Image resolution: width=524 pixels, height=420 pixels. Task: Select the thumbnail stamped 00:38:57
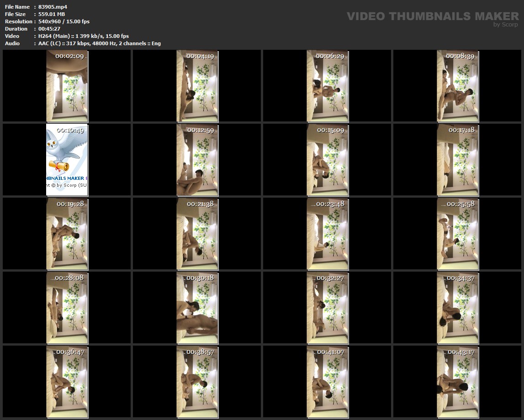click(197, 382)
